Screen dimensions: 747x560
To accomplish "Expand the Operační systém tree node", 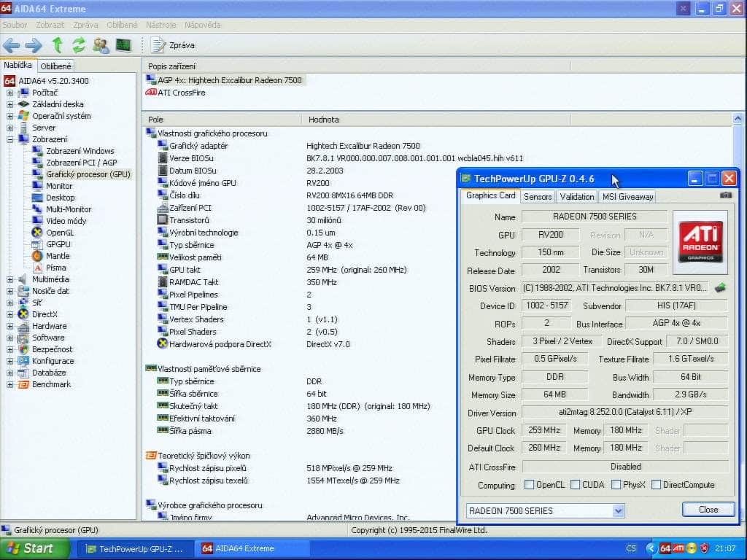I will click(10, 116).
